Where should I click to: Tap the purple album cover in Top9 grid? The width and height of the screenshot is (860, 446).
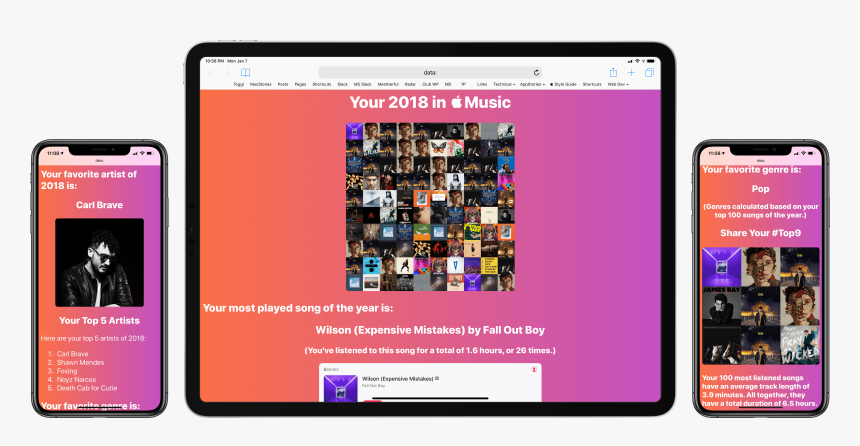[x=722, y=267]
